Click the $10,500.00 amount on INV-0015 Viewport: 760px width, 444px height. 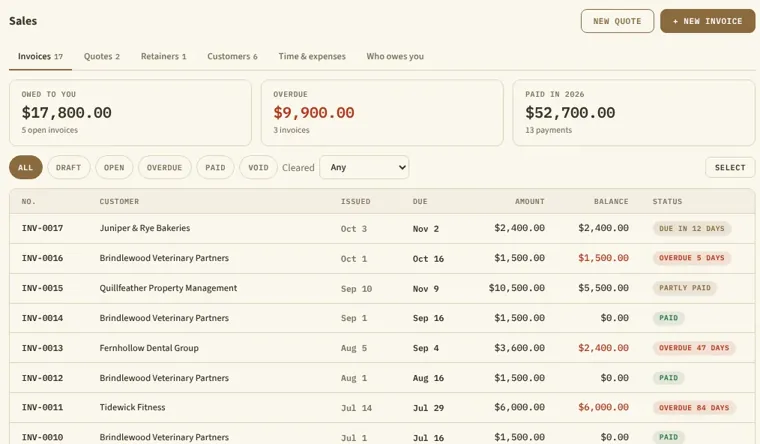pos(517,288)
